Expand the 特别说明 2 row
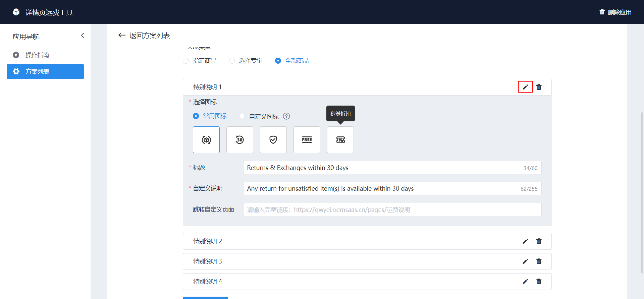 point(367,241)
